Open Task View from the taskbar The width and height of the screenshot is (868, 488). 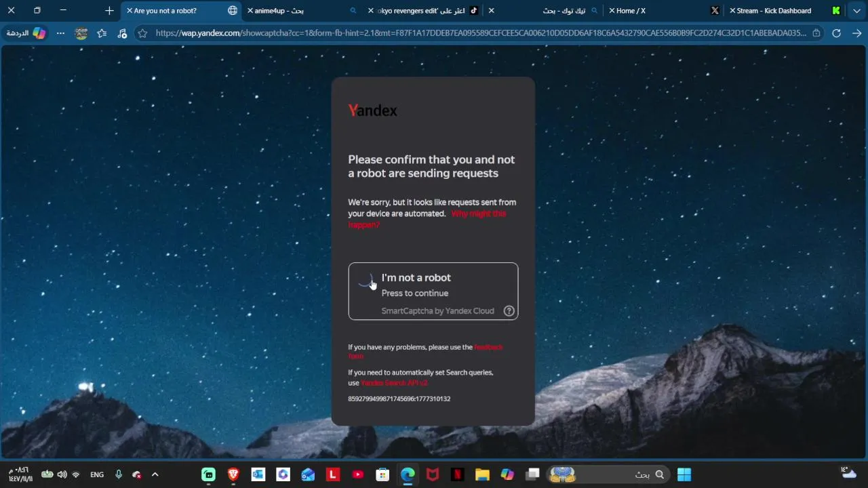(x=532, y=474)
